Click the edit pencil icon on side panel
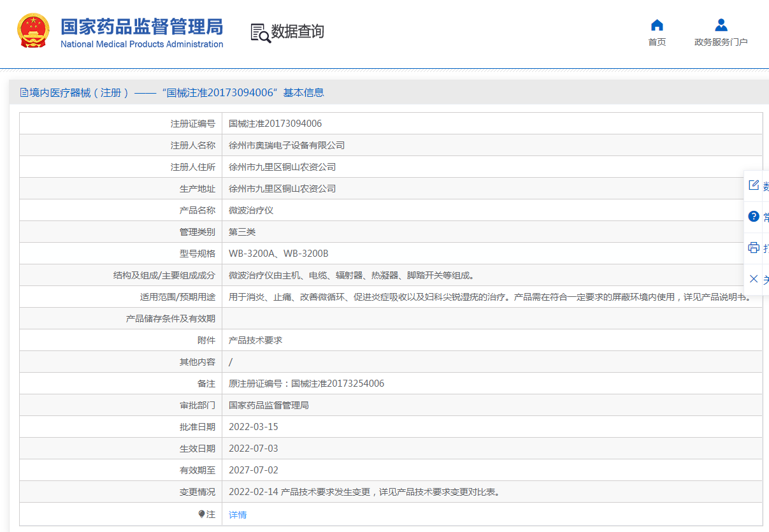769x532 pixels. pyautogui.click(x=754, y=185)
